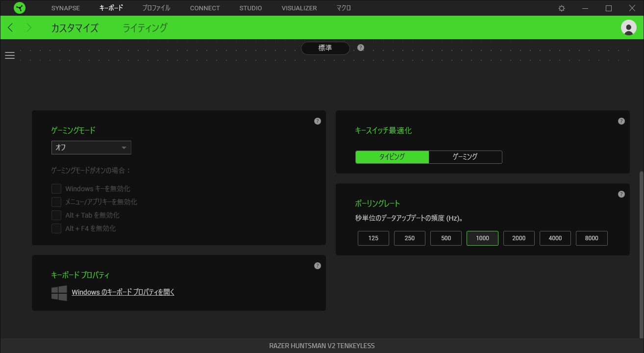
Task: Click help icon next to 標準 profile
Action: pos(361,48)
